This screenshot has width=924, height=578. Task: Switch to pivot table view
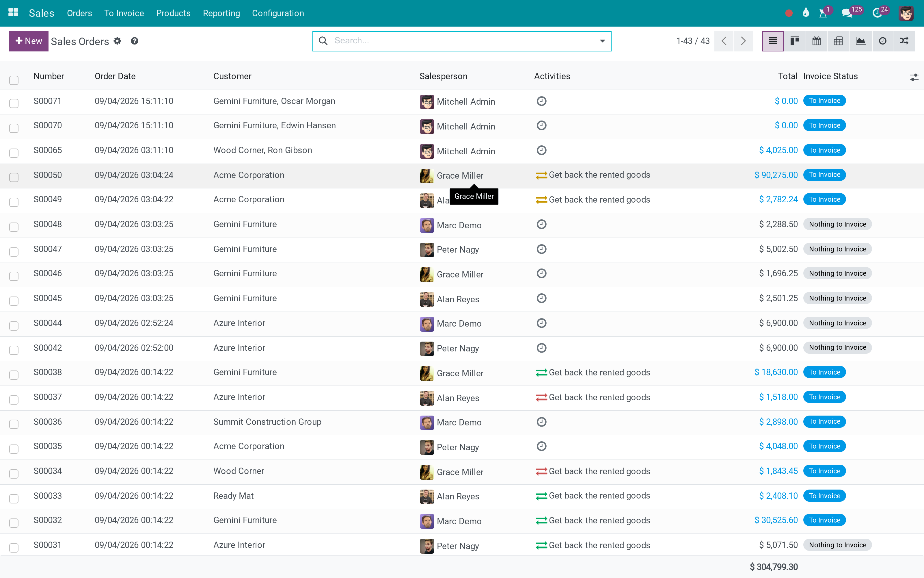coord(839,41)
